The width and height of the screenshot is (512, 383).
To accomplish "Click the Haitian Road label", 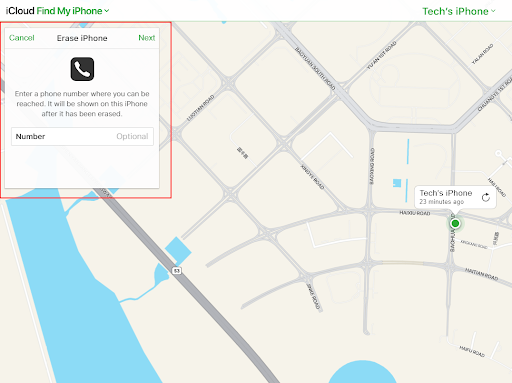I will click(482, 274).
